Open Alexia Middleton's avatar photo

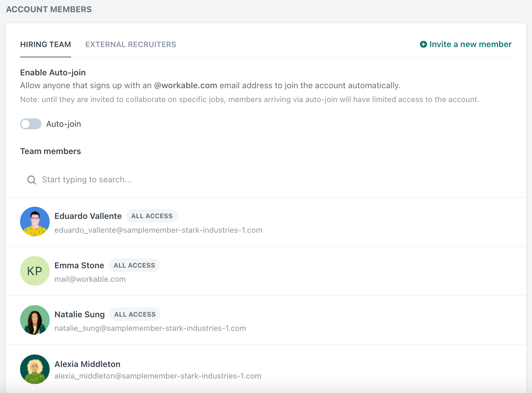click(35, 369)
